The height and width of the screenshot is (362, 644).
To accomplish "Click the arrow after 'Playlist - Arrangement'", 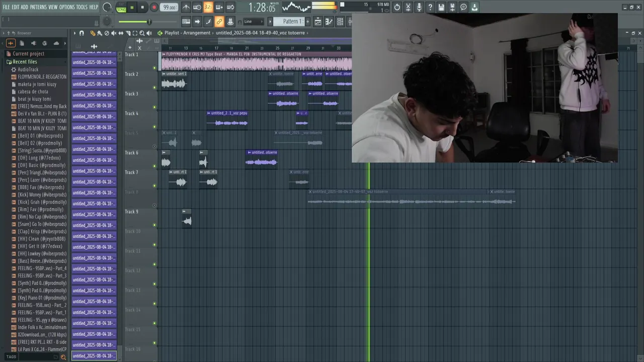I will (x=213, y=33).
